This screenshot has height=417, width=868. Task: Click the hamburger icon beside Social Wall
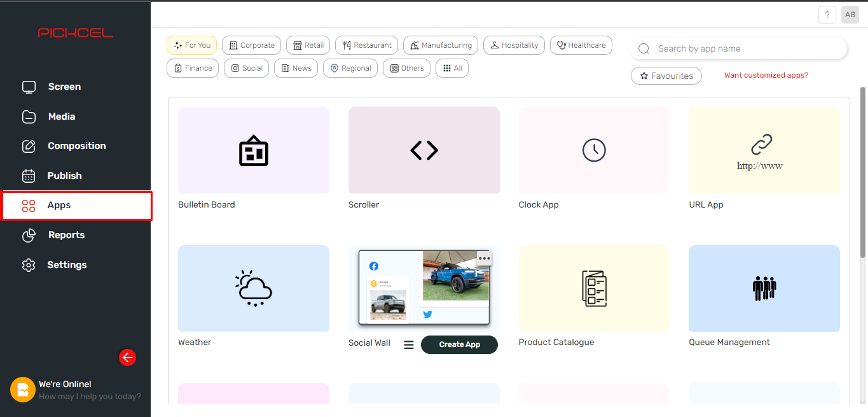point(409,344)
